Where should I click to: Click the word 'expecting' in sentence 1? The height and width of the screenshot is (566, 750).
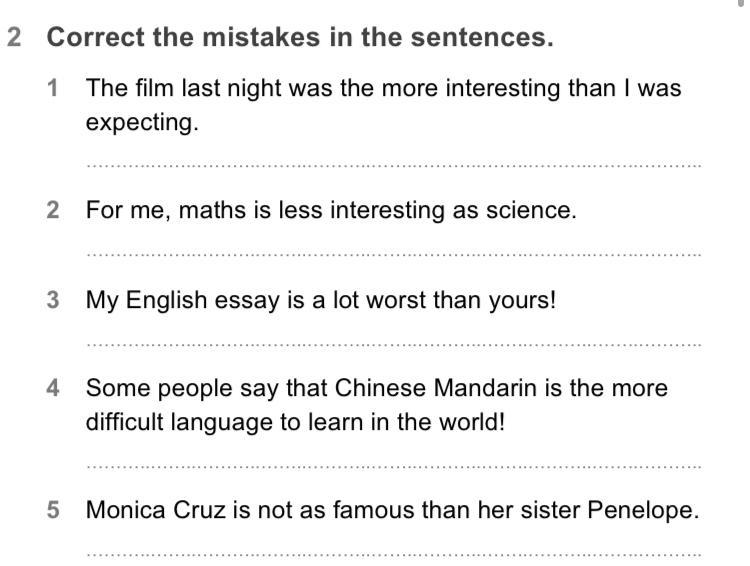point(142,123)
